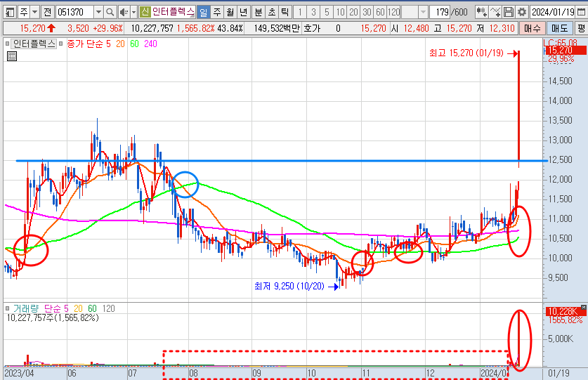
Task: Click the magnifier stock search icon
Action: pos(110,13)
